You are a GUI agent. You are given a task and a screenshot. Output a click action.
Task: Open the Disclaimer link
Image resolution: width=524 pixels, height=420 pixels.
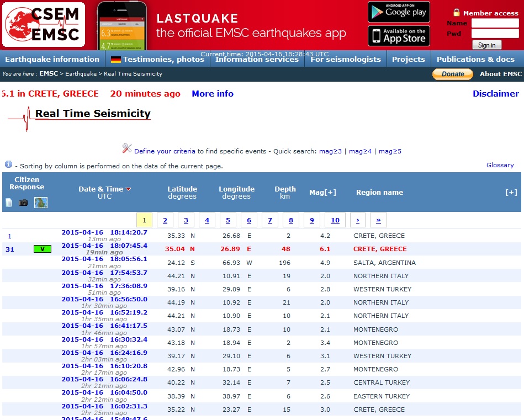click(x=496, y=94)
